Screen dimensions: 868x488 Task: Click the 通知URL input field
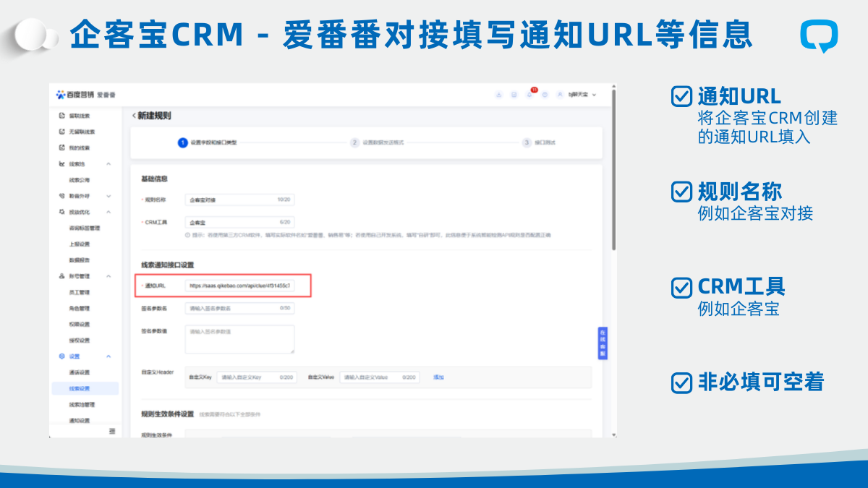click(x=240, y=286)
